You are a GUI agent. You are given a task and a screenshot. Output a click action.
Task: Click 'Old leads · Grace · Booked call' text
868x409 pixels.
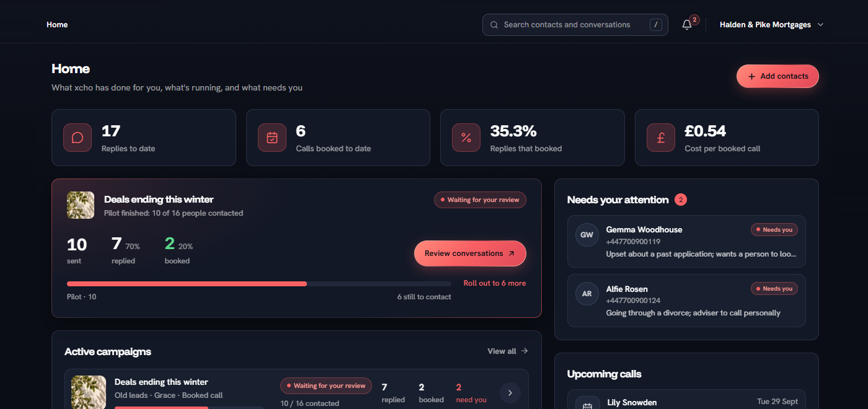click(x=169, y=395)
